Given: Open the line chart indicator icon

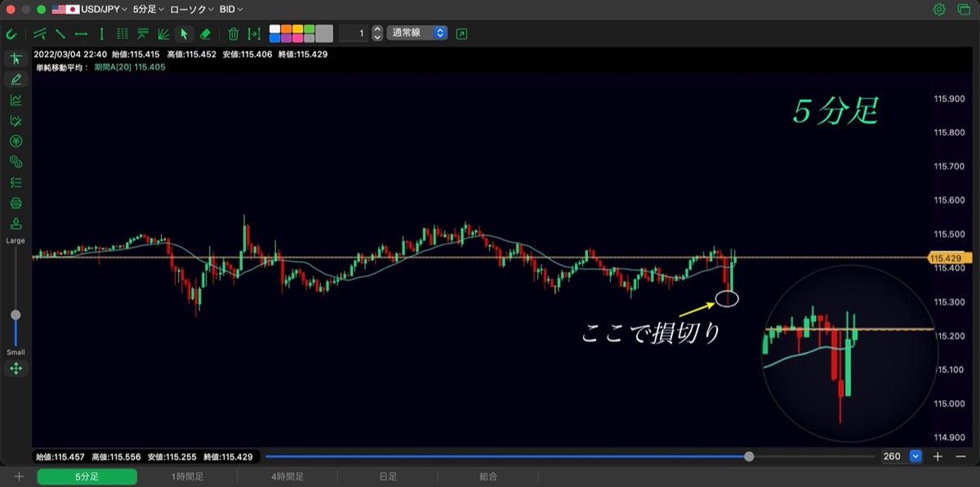Looking at the screenshot, I should 16,100.
